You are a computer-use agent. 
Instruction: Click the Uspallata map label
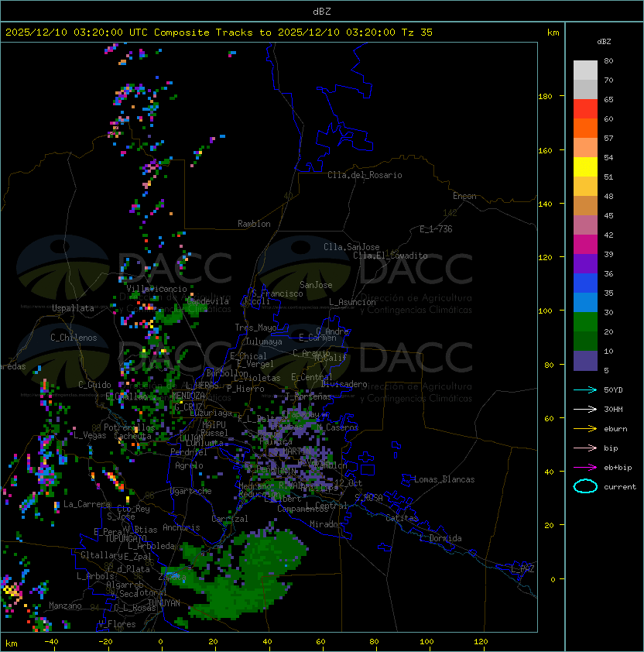pyautogui.click(x=73, y=308)
